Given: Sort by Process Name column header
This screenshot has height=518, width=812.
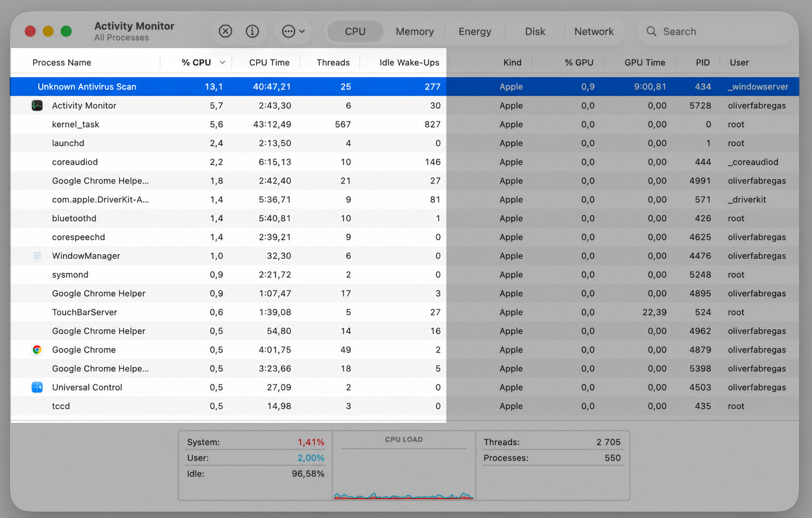Looking at the screenshot, I should (62, 63).
